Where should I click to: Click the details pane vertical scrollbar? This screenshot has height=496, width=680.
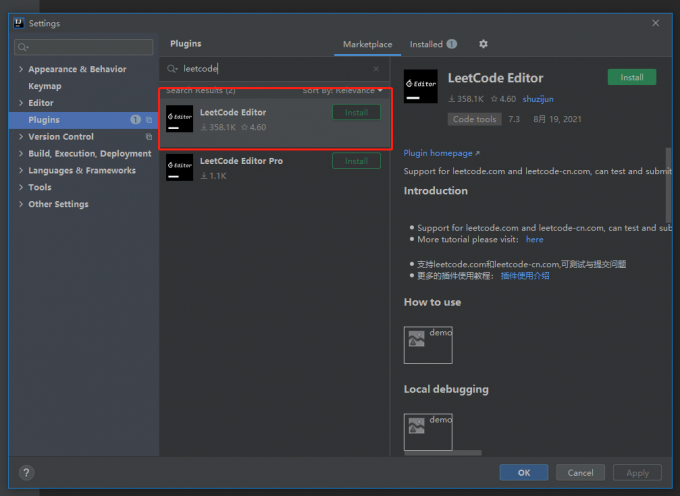[x=668, y=185]
